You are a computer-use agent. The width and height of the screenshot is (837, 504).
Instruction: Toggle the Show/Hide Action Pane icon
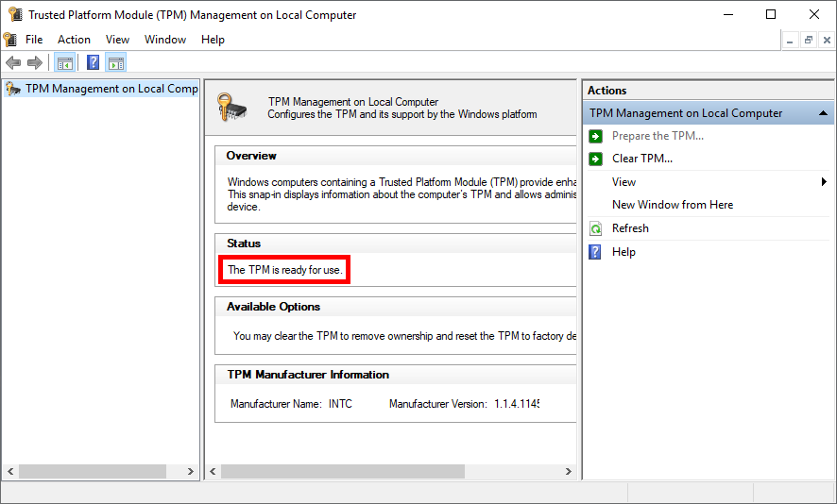[x=116, y=63]
